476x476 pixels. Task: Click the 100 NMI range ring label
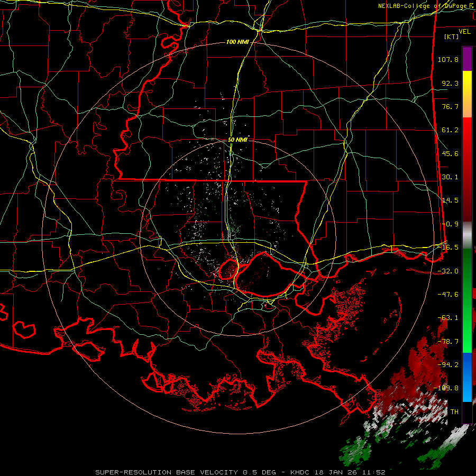tap(237, 42)
